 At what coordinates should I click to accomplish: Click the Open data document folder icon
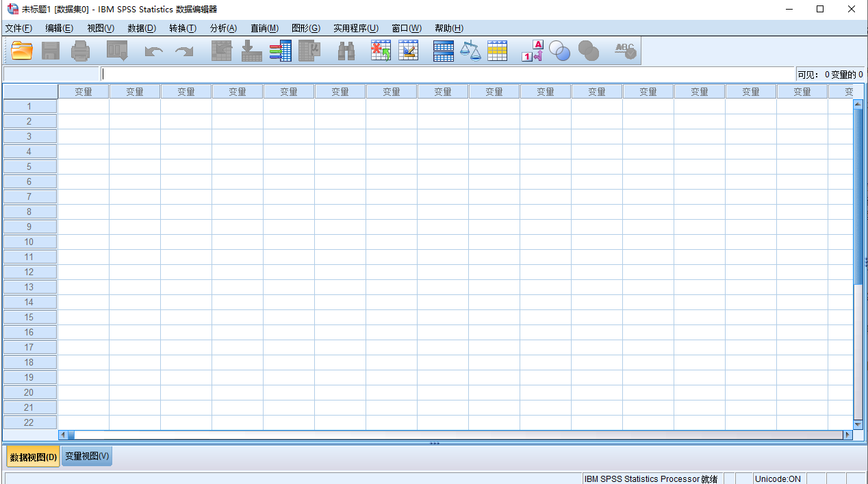pyautogui.click(x=22, y=51)
